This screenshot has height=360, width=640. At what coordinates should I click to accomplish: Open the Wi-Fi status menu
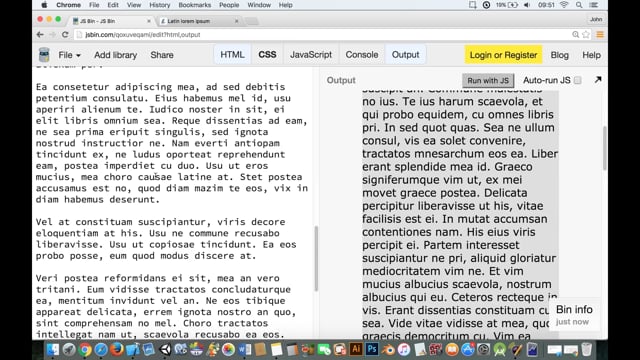coord(564,5)
